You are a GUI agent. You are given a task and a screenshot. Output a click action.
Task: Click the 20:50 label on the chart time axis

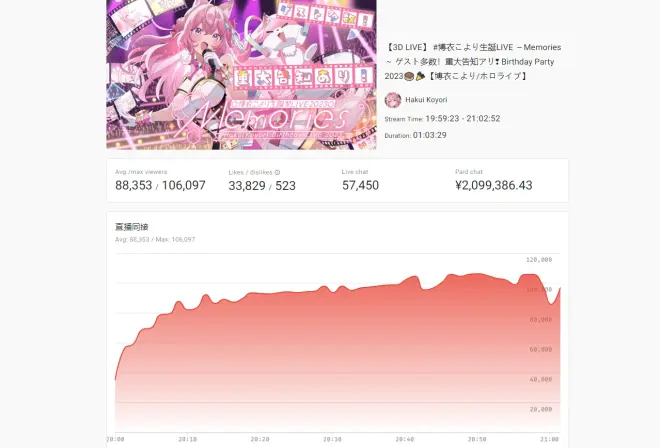pos(477,439)
